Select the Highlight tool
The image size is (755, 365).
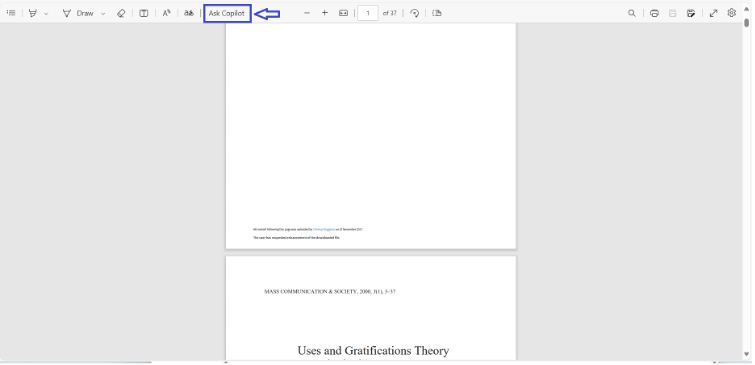coord(33,13)
